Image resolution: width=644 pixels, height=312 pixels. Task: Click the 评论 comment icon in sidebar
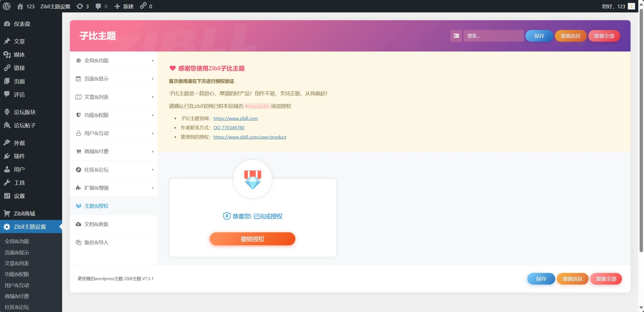tap(7, 94)
